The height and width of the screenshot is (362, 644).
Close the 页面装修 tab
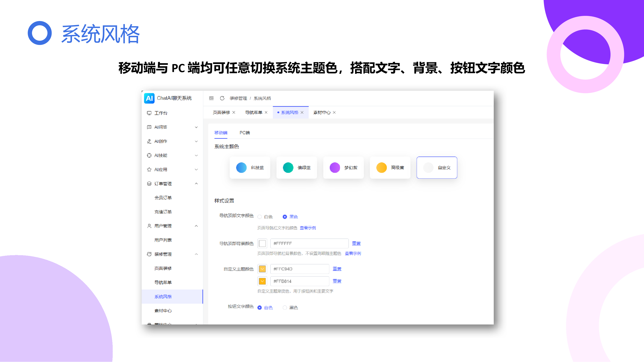coord(234,112)
